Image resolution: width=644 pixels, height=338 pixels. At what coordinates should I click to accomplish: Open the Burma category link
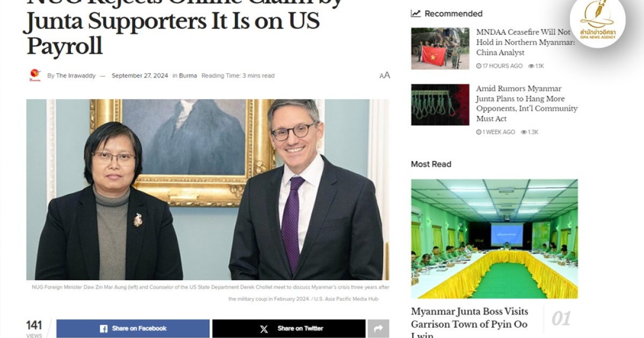coord(188,76)
